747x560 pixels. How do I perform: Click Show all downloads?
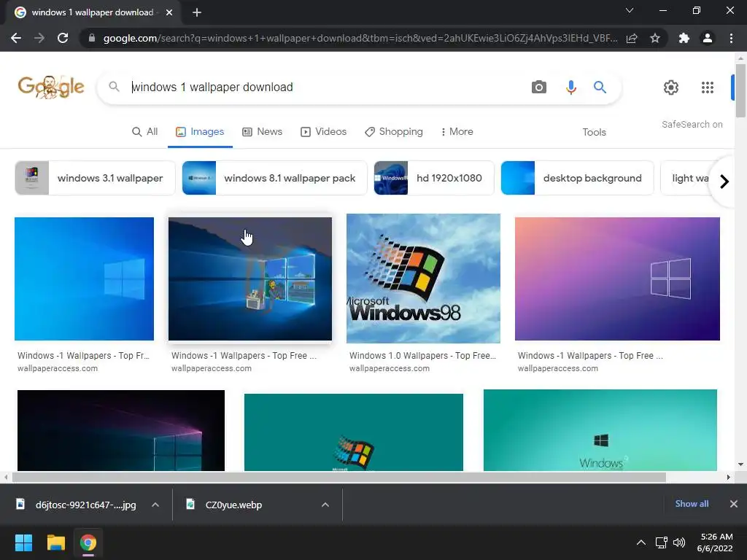click(692, 504)
